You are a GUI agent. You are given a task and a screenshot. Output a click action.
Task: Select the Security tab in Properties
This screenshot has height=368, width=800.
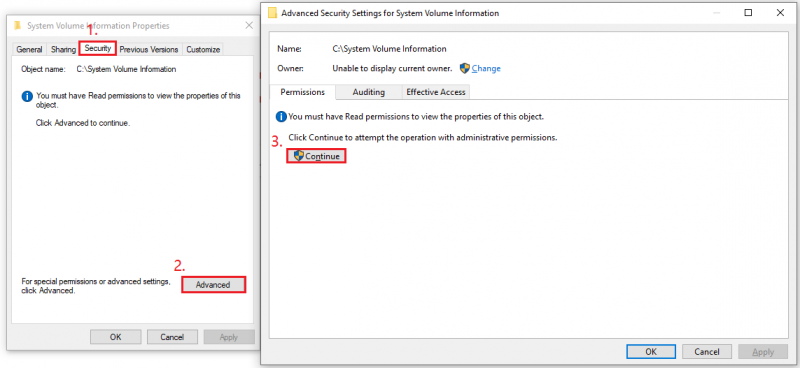[97, 48]
